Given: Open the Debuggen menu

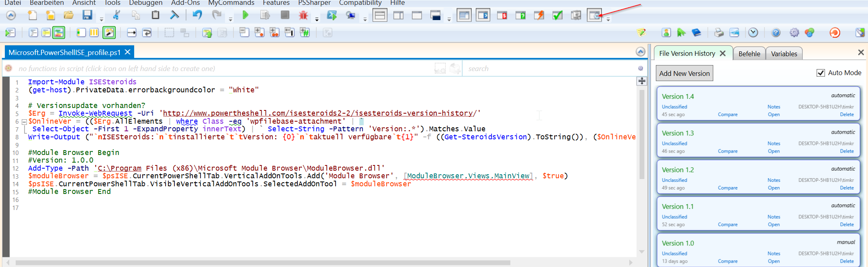Looking at the screenshot, I should click(145, 3).
